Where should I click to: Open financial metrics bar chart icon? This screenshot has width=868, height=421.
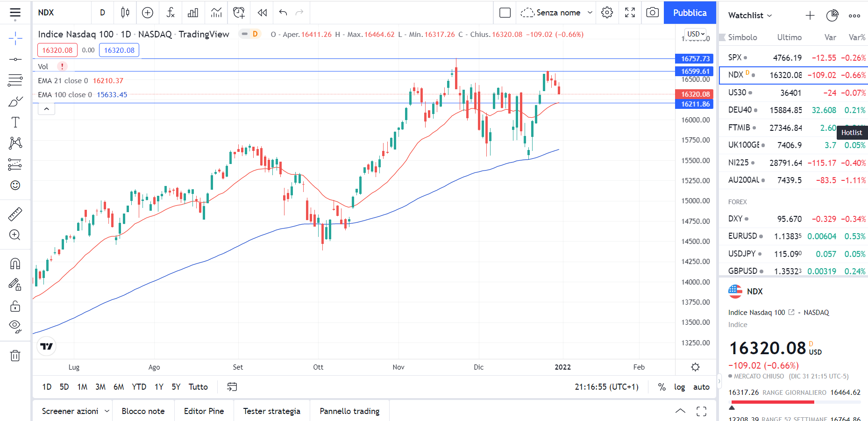[x=193, y=13]
